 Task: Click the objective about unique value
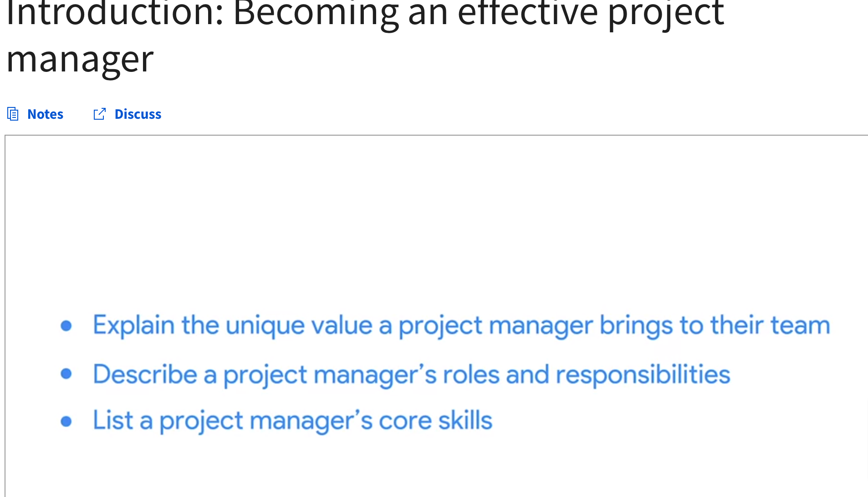pyautogui.click(x=460, y=325)
